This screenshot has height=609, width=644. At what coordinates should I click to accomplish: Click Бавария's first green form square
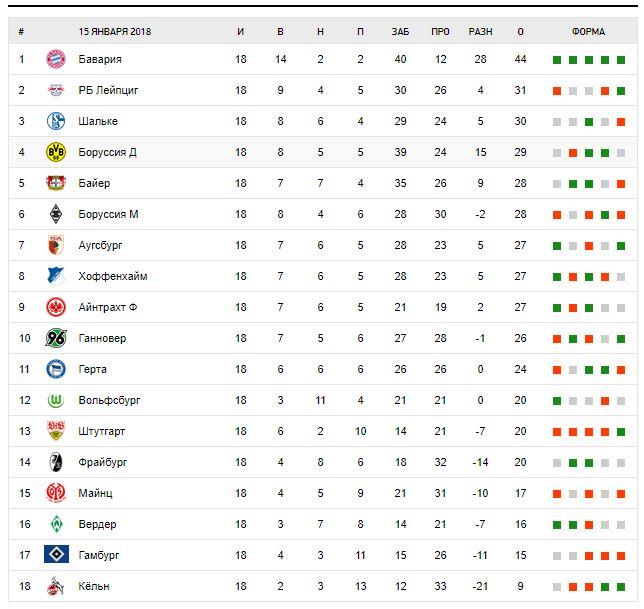click(x=557, y=60)
